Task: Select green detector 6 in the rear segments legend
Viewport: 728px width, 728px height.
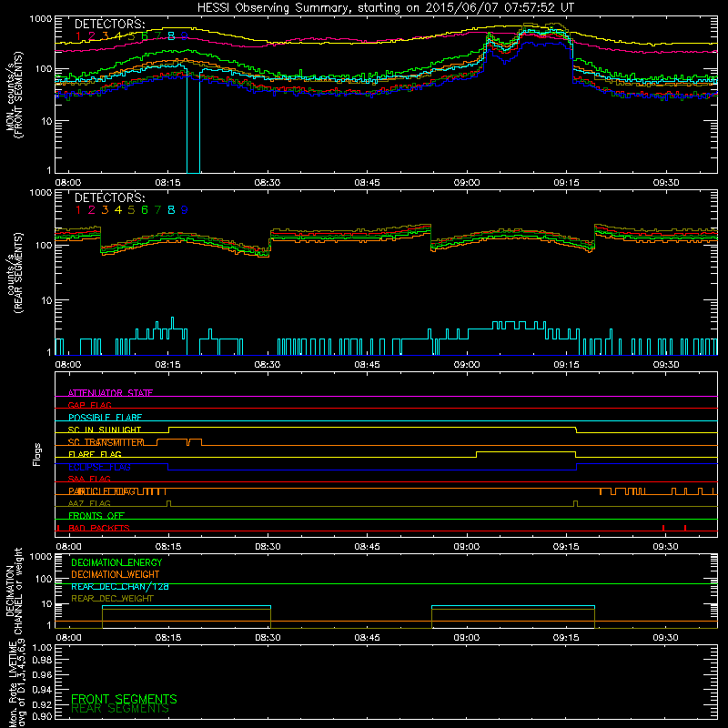Action: [x=145, y=210]
